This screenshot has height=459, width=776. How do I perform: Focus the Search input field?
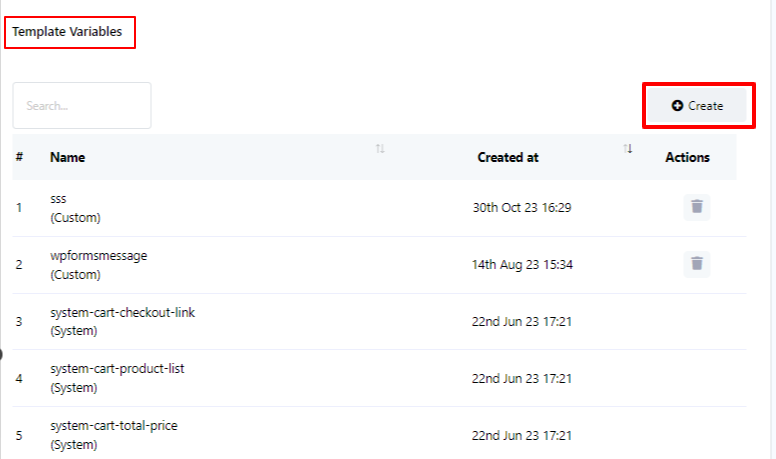tap(82, 105)
